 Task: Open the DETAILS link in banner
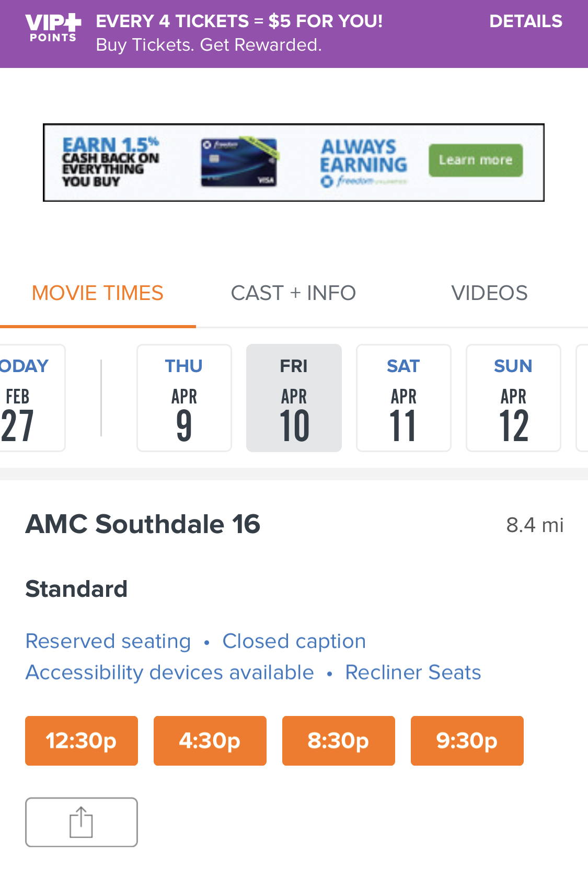(x=525, y=21)
